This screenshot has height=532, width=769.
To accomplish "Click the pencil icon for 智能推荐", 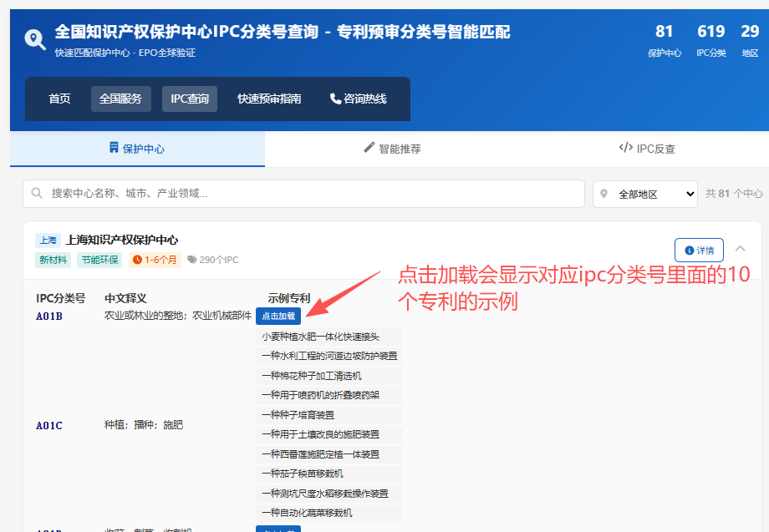I will pos(369,148).
